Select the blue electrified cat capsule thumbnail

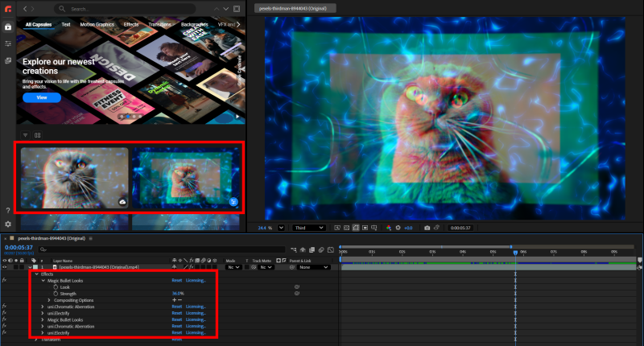coord(186,178)
